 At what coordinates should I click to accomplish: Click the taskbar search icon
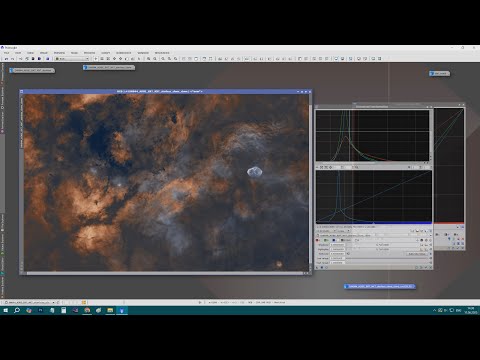click(x=17, y=310)
